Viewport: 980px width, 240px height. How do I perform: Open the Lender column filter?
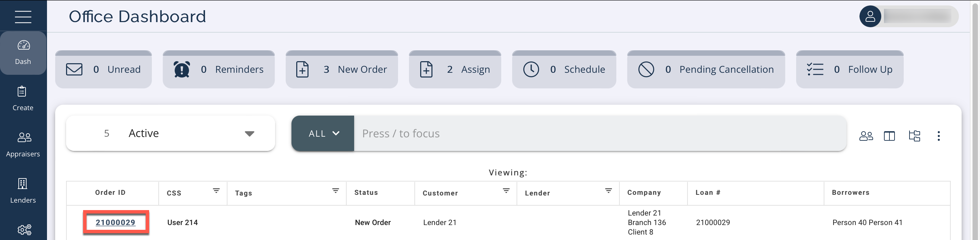608,191
